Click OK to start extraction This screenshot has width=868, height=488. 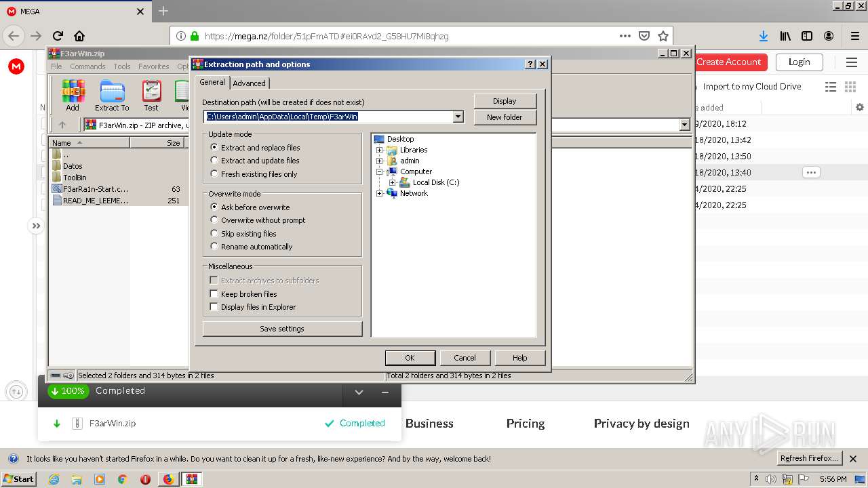pyautogui.click(x=410, y=358)
